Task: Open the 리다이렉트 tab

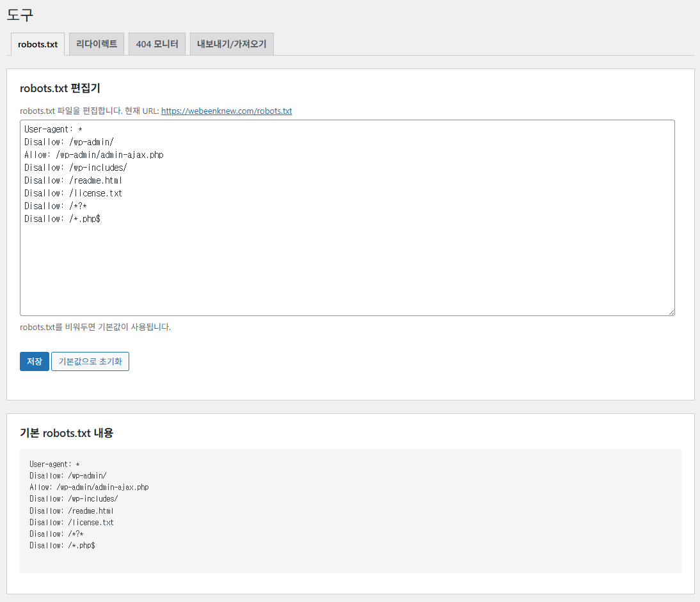Action: [x=97, y=44]
